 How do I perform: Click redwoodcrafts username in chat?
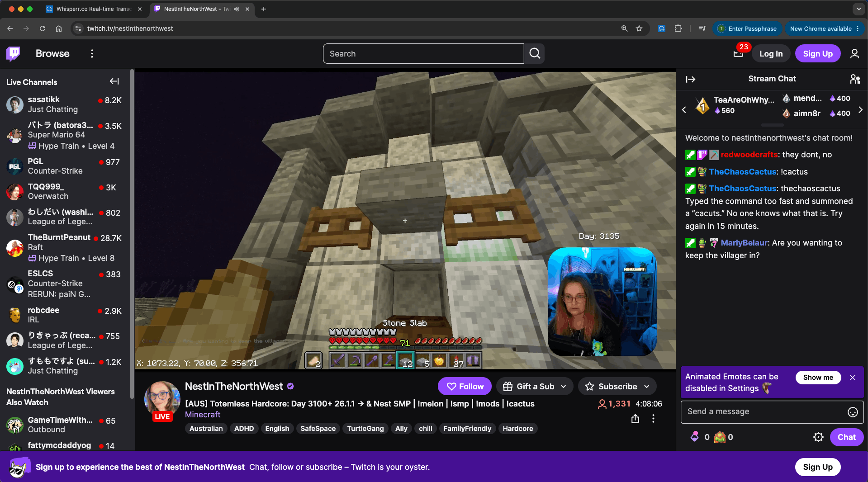coord(749,155)
